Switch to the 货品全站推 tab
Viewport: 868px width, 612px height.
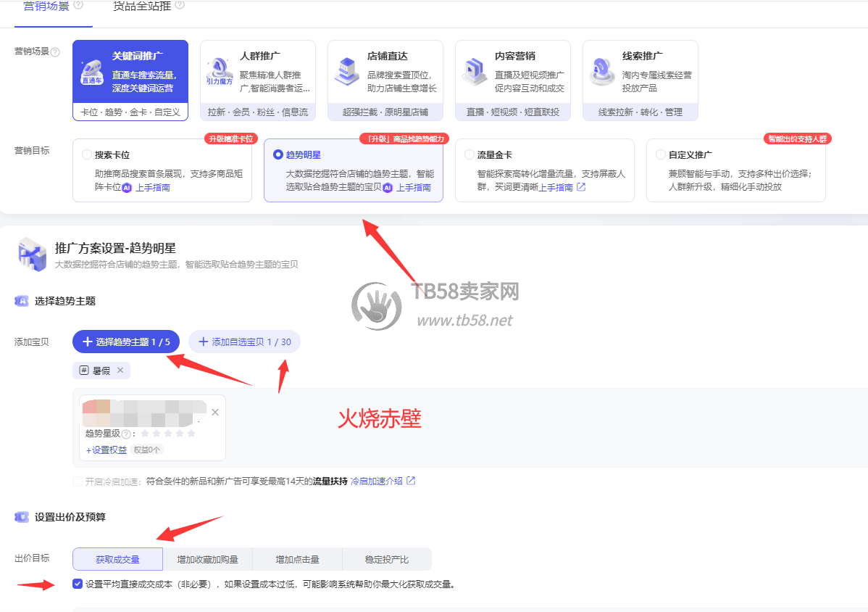click(142, 6)
